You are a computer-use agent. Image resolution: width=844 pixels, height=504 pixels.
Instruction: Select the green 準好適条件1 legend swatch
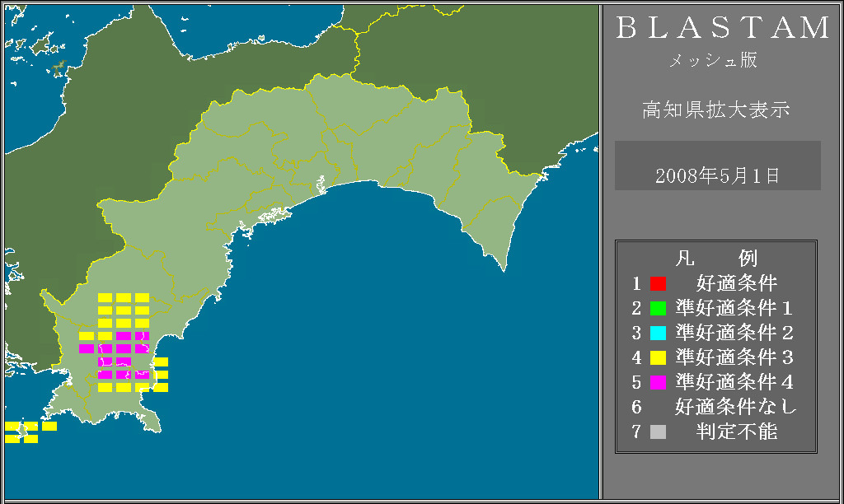657,308
